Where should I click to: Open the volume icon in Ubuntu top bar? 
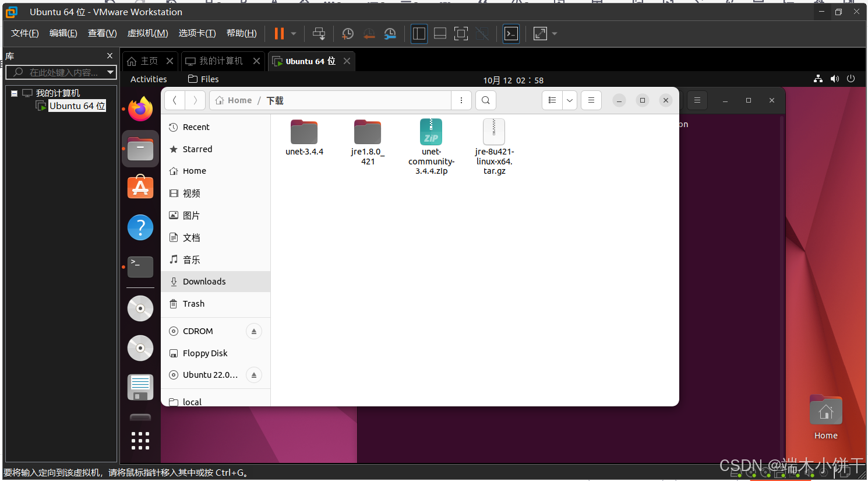(x=835, y=79)
